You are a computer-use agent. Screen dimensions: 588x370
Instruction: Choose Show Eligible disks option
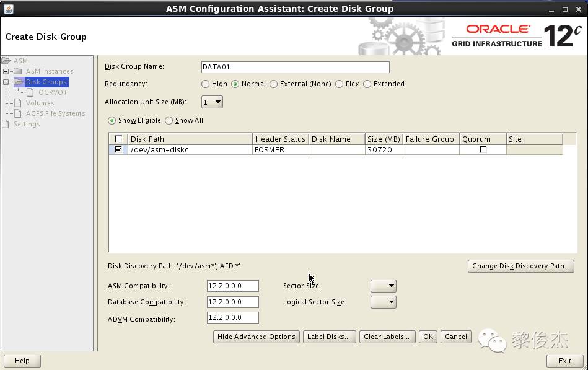point(112,120)
